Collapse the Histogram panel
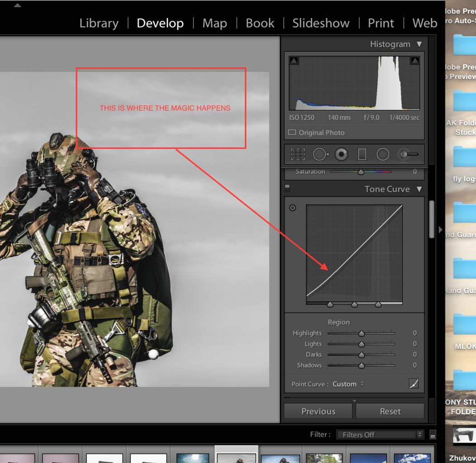This screenshot has height=463, width=476. coord(419,44)
